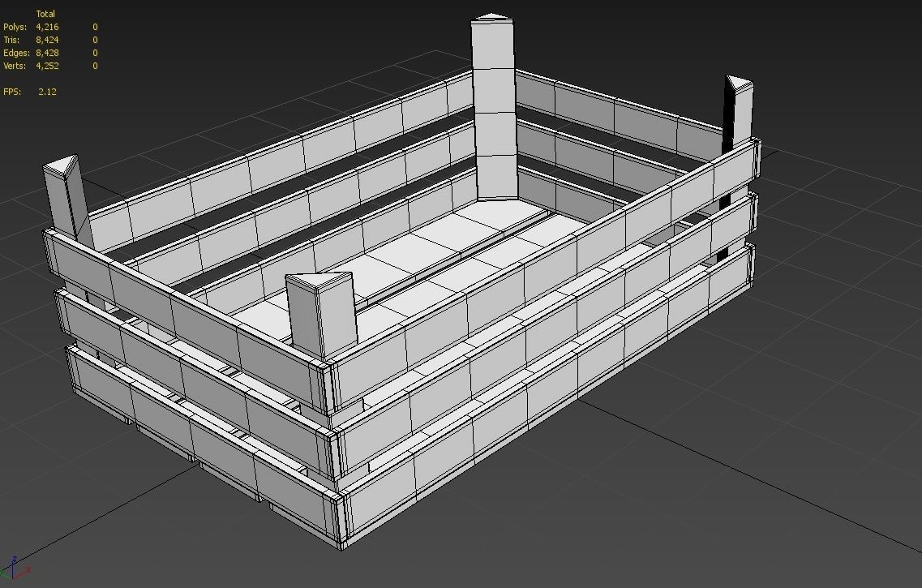The height and width of the screenshot is (588, 922).
Task: Select the tall center post of the crate
Action: tap(494, 109)
